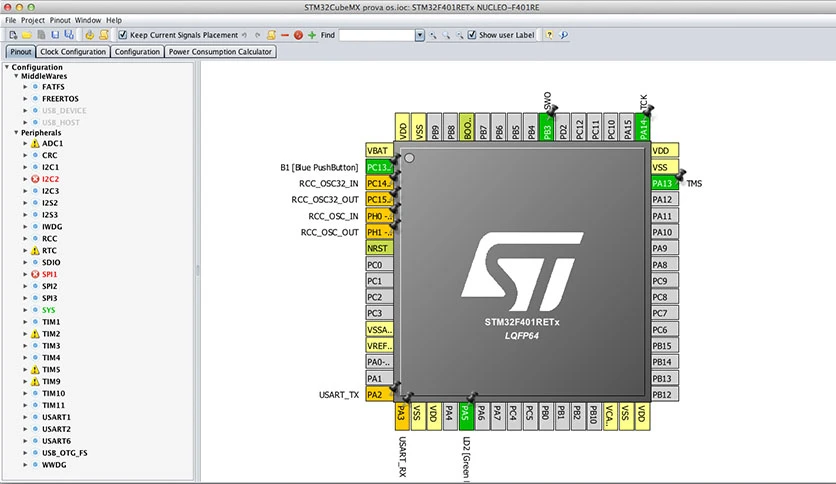836x484 pixels.
Task: Click the green PC13 pin on chip
Action: click(x=379, y=167)
